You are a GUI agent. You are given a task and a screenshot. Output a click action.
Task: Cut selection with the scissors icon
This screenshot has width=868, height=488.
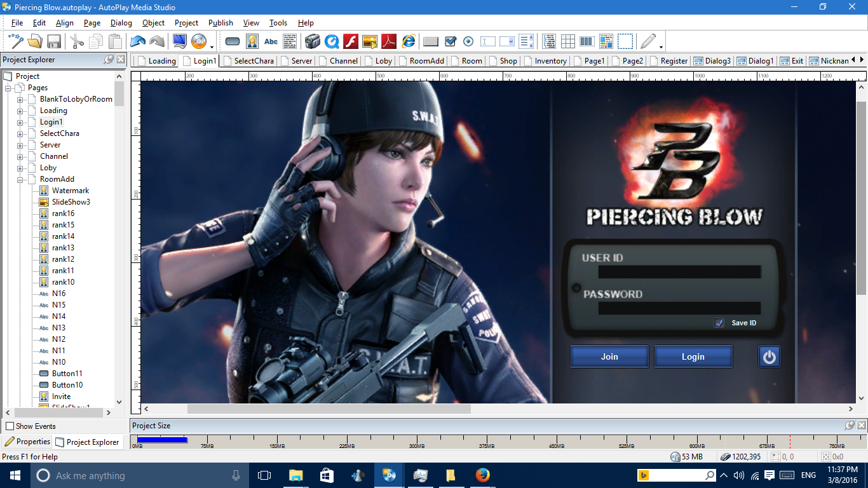point(77,42)
